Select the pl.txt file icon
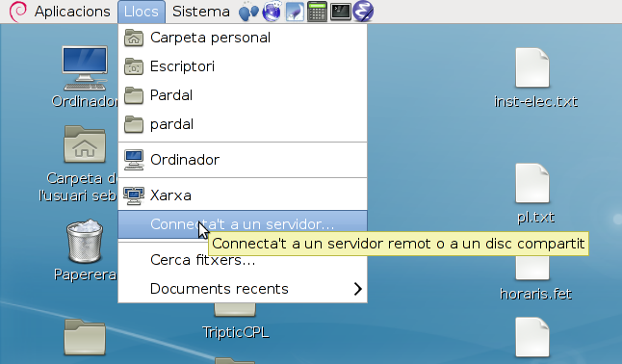 point(531,183)
